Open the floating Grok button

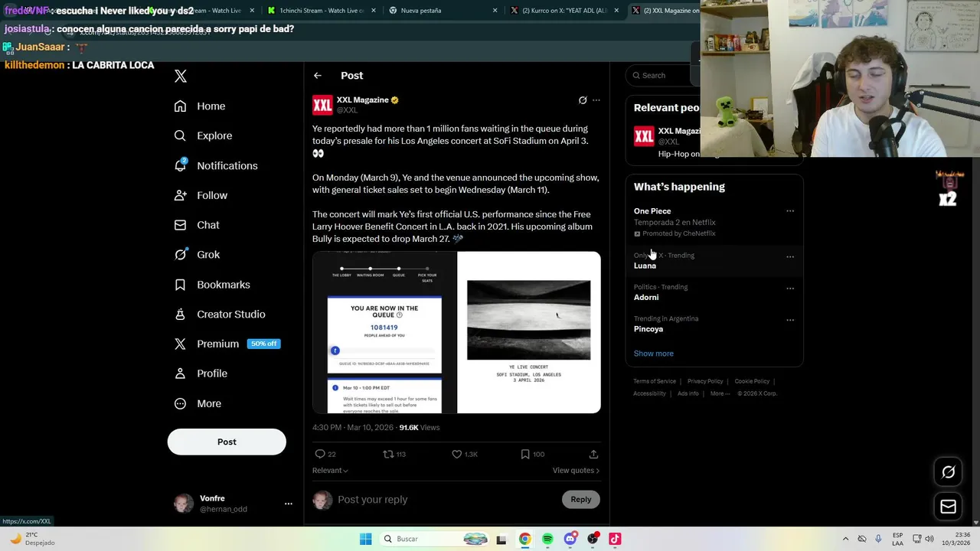[948, 472]
